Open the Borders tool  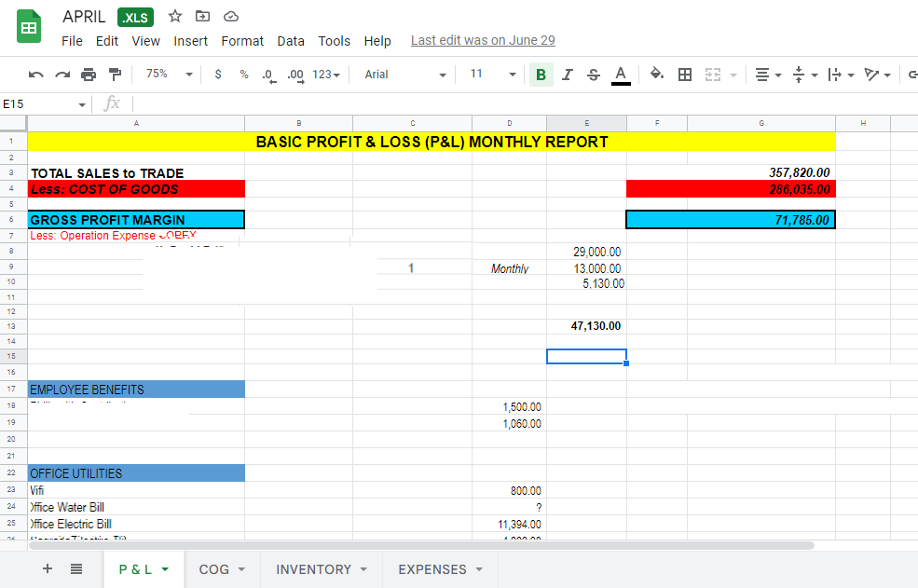[684, 75]
